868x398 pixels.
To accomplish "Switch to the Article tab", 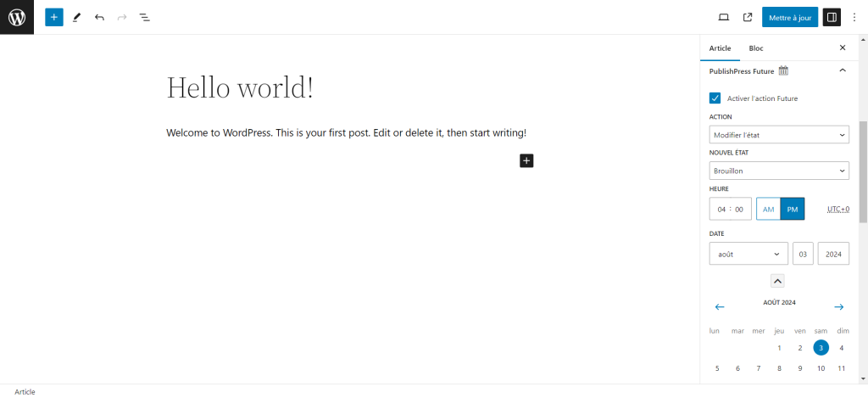I will pos(720,48).
